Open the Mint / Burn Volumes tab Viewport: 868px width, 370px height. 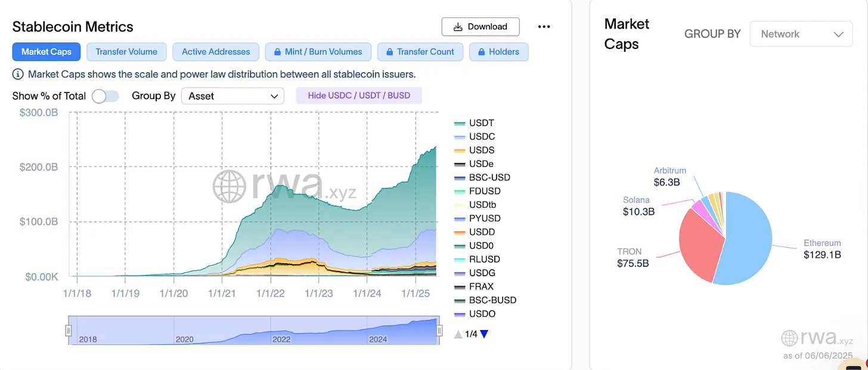point(318,52)
